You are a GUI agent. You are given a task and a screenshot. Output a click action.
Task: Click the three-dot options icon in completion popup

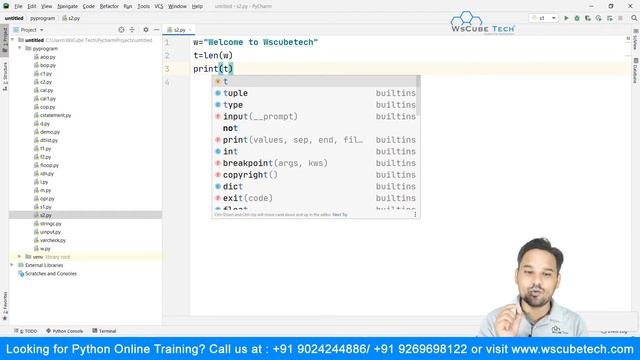415,214
